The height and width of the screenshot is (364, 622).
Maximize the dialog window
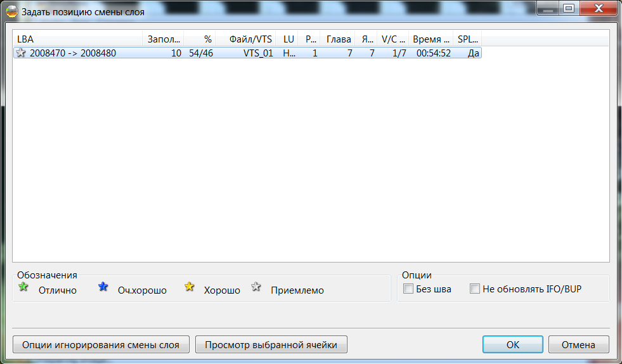(569, 8)
